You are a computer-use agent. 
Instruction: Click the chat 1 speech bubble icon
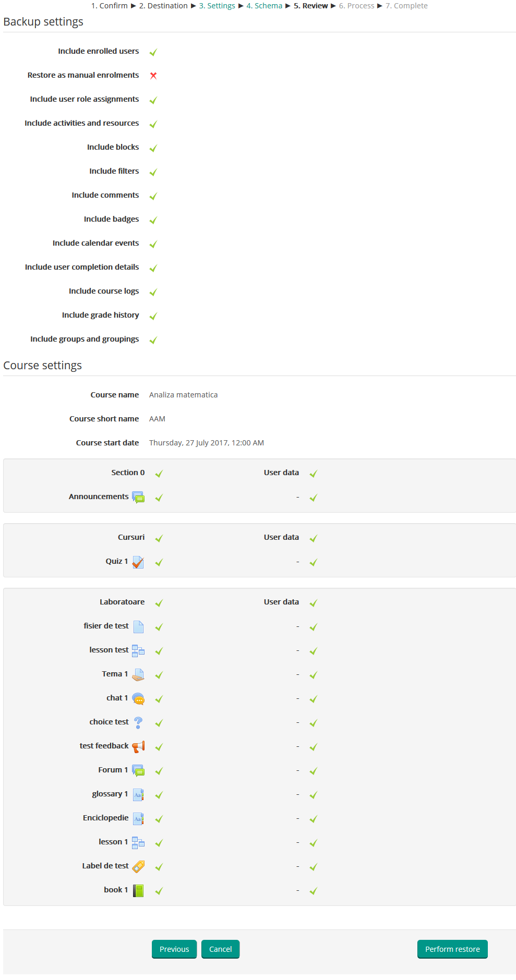pos(138,698)
